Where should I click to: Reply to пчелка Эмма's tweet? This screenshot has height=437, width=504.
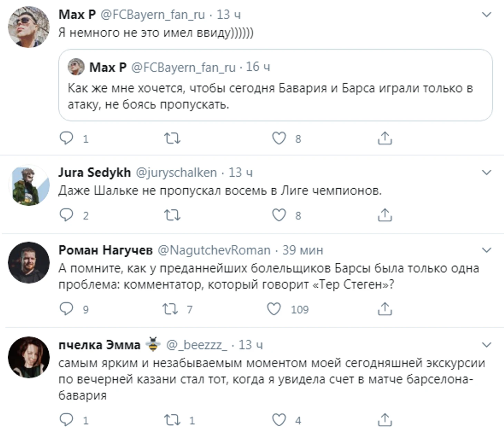coord(66,420)
